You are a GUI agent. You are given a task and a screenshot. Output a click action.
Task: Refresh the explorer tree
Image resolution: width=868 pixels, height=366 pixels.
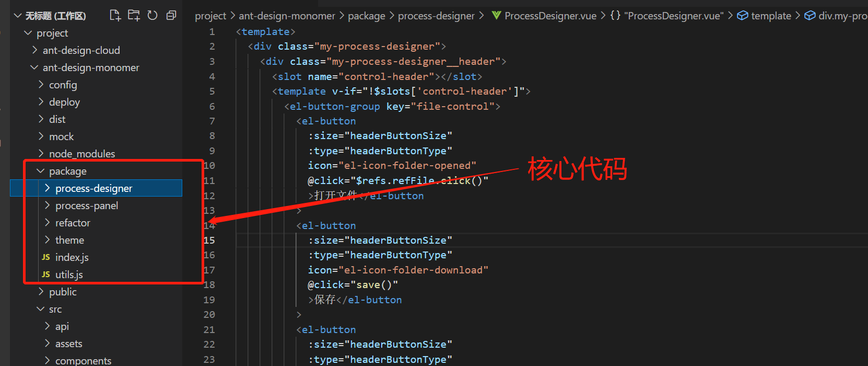click(153, 15)
